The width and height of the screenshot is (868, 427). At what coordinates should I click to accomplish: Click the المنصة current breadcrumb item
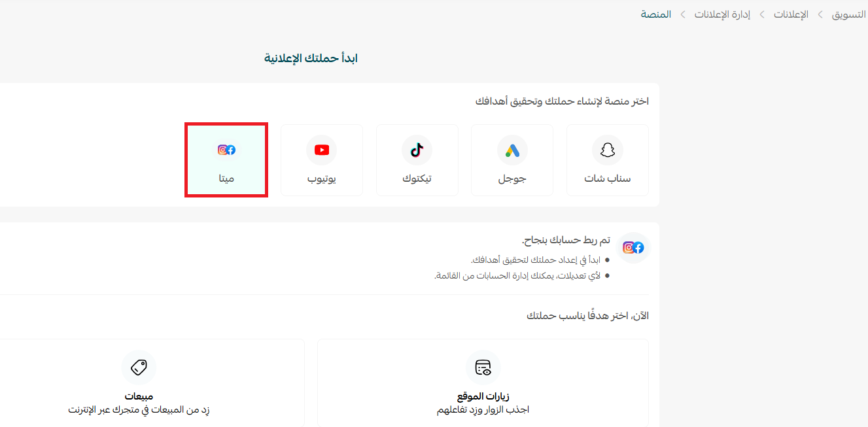655,14
